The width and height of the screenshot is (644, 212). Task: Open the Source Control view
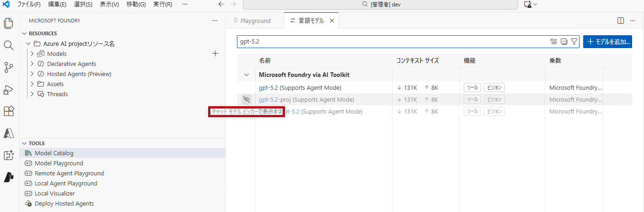click(9, 67)
